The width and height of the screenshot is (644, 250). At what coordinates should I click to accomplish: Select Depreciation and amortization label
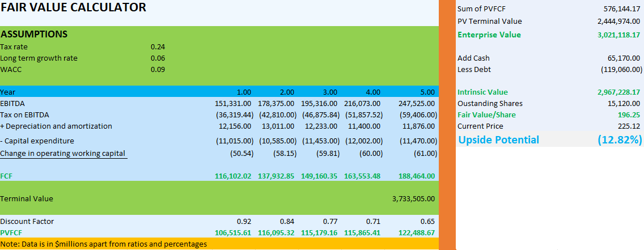[x=56, y=126]
